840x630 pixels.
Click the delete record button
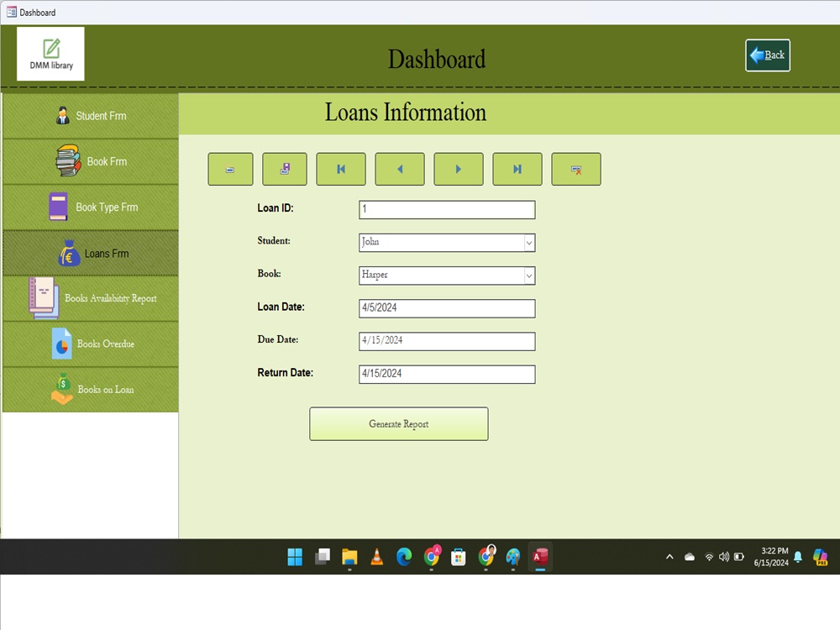pos(576,170)
